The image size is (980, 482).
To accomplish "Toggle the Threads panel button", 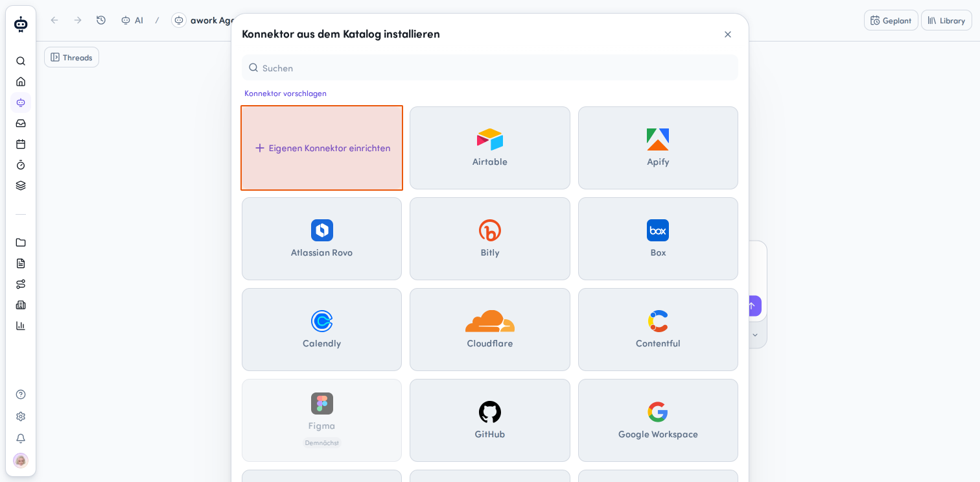I will coord(72,57).
